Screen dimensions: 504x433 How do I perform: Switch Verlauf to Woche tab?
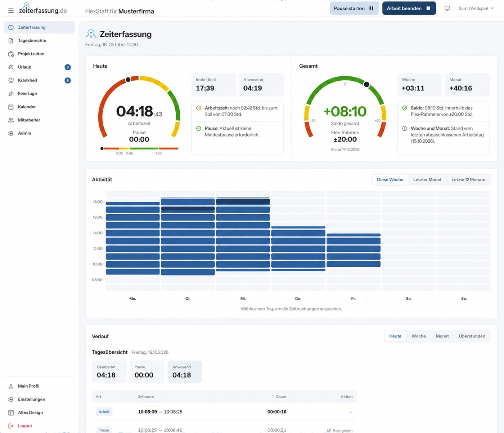pyautogui.click(x=418, y=336)
